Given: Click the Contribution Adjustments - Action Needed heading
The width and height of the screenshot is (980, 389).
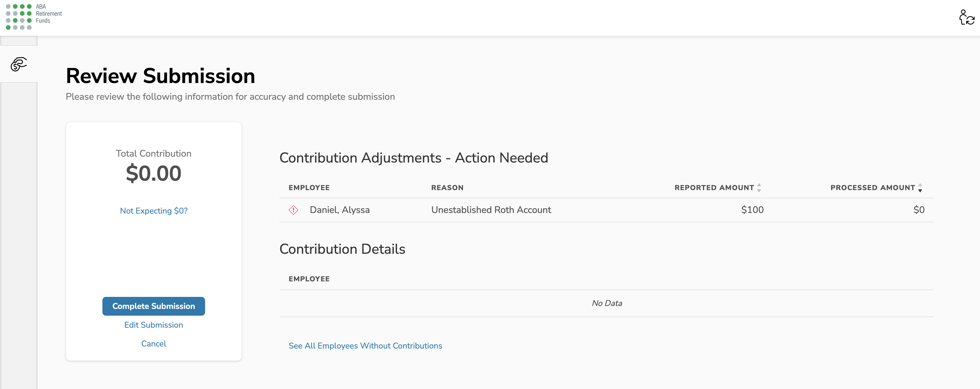Looking at the screenshot, I should pyautogui.click(x=413, y=158).
